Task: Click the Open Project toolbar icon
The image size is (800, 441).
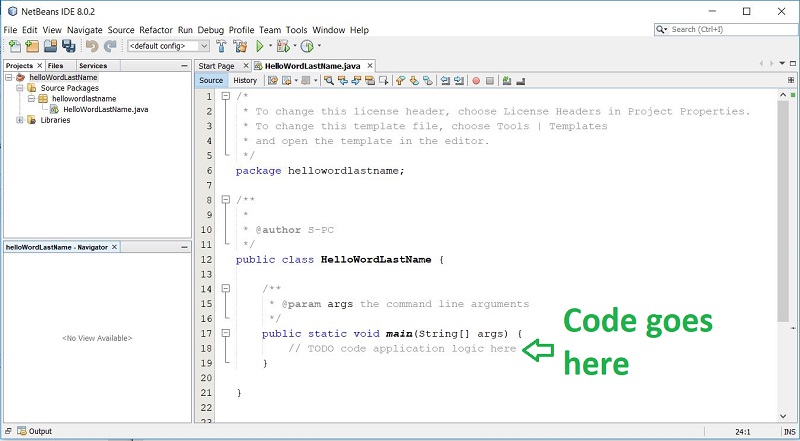Action: (x=50, y=46)
